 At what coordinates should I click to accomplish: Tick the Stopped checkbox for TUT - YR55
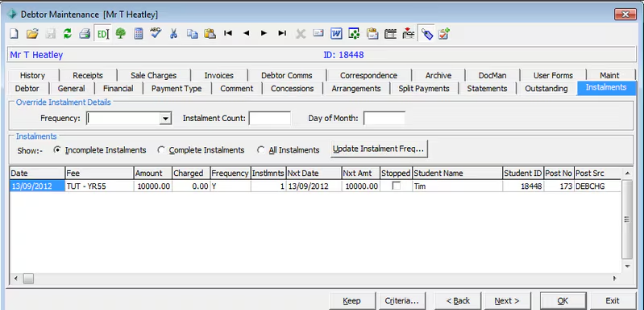(x=397, y=186)
